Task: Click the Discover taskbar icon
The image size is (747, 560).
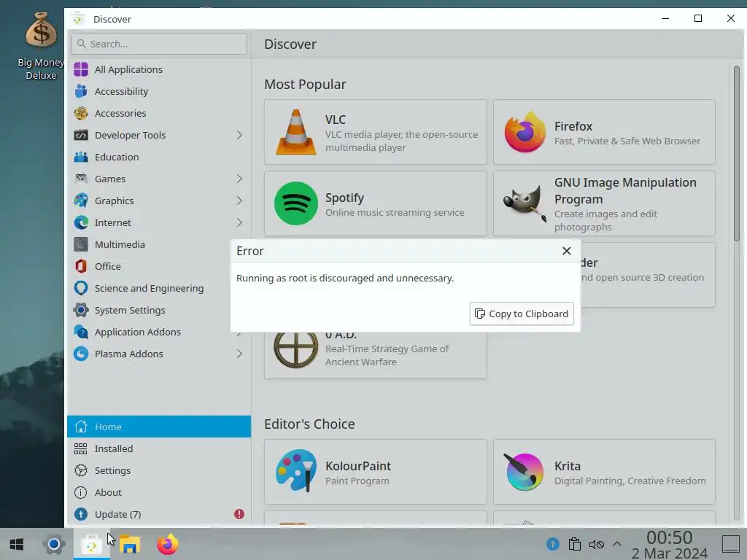Action: (x=91, y=544)
